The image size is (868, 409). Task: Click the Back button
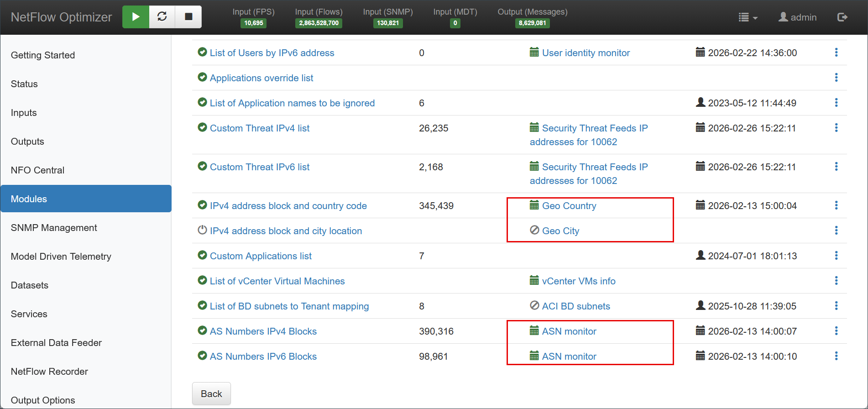tap(211, 393)
